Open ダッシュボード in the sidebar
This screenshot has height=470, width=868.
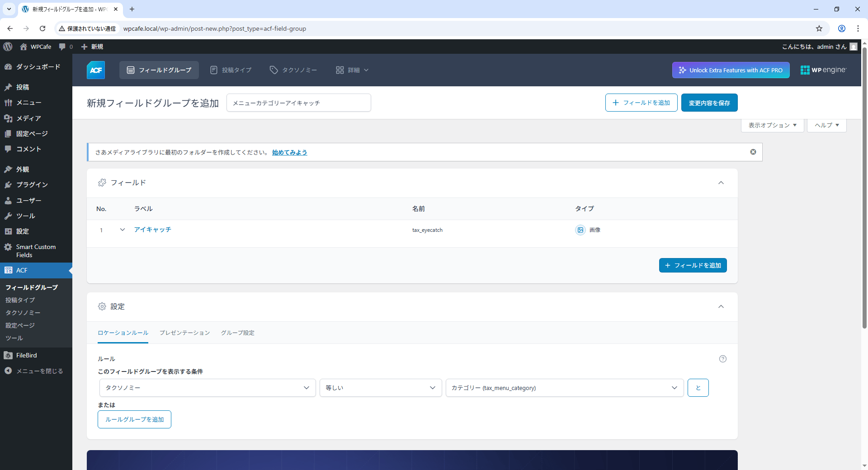coord(38,67)
